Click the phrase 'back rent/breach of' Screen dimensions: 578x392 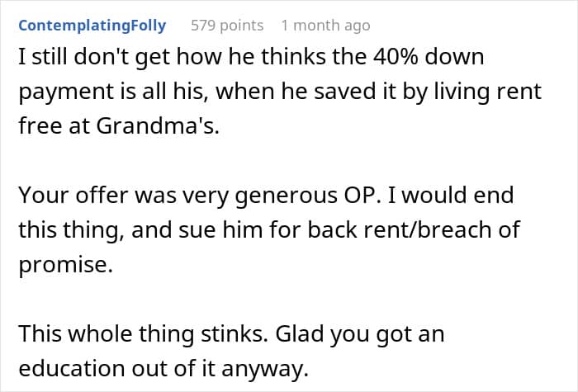414,230
